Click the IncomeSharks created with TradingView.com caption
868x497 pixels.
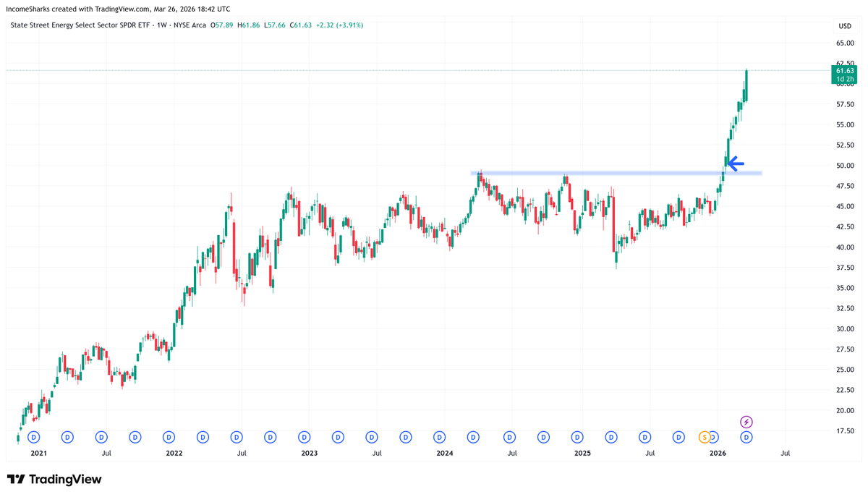click(x=119, y=9)
